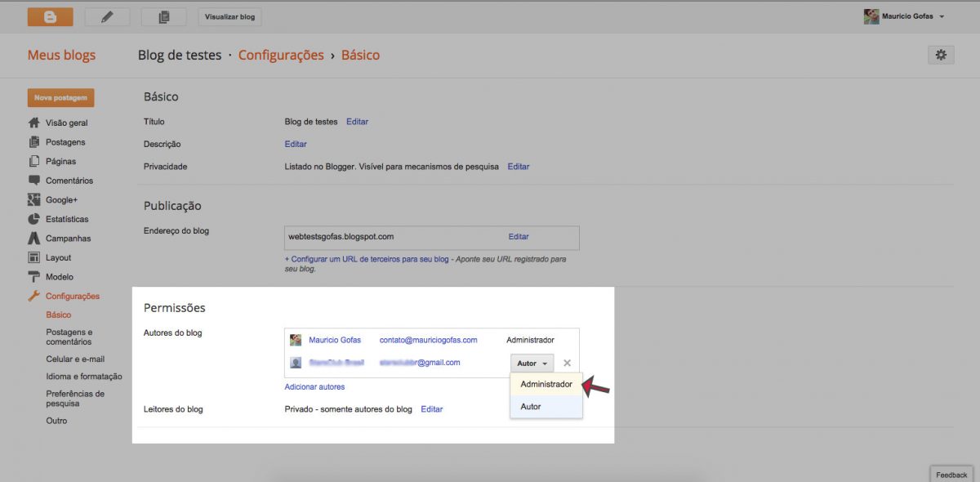
Task: Choose Administrador from role dropdown
Action: coord(546,384)
